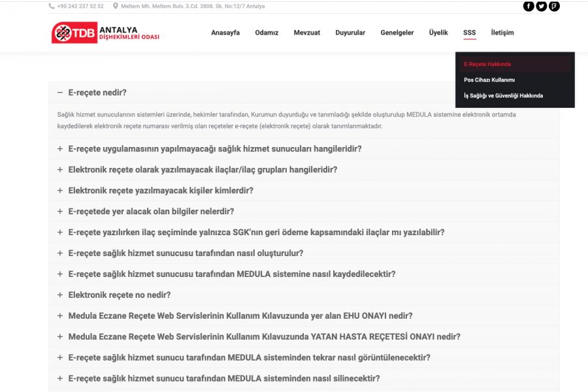Click 'E-Reçete Hakkında' in the SSS submenu
Screen dimensions: 588x392
tap(487, 64)
